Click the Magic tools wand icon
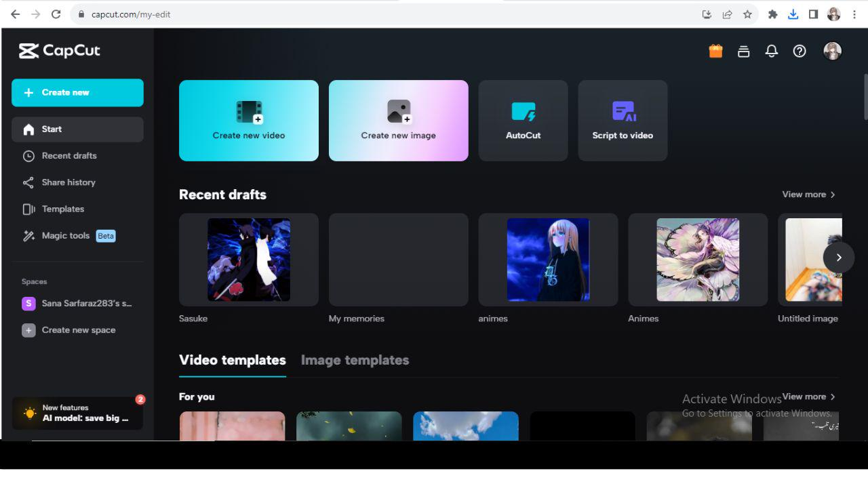The image size is (868, 488). [28, 236]
